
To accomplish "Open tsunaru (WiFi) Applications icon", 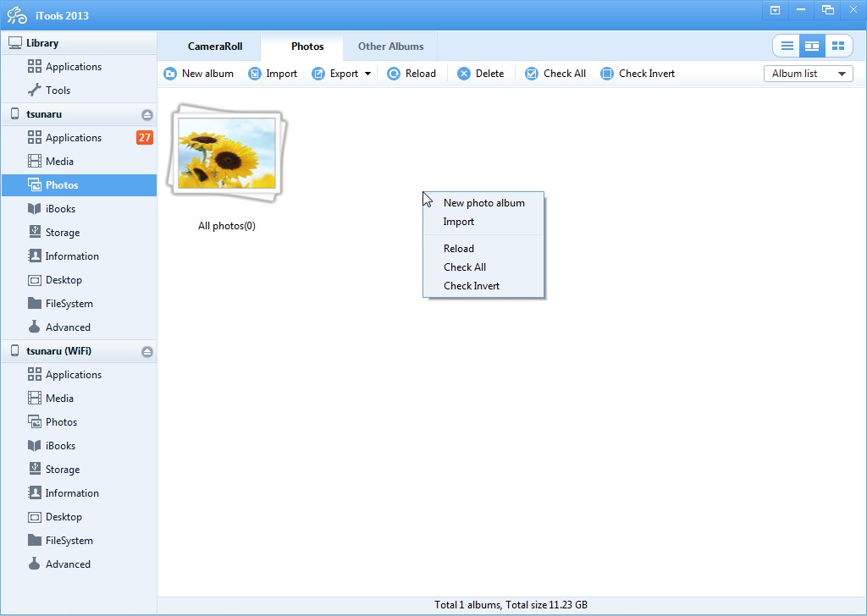I will pyautogui.click(x=34, y=375).
